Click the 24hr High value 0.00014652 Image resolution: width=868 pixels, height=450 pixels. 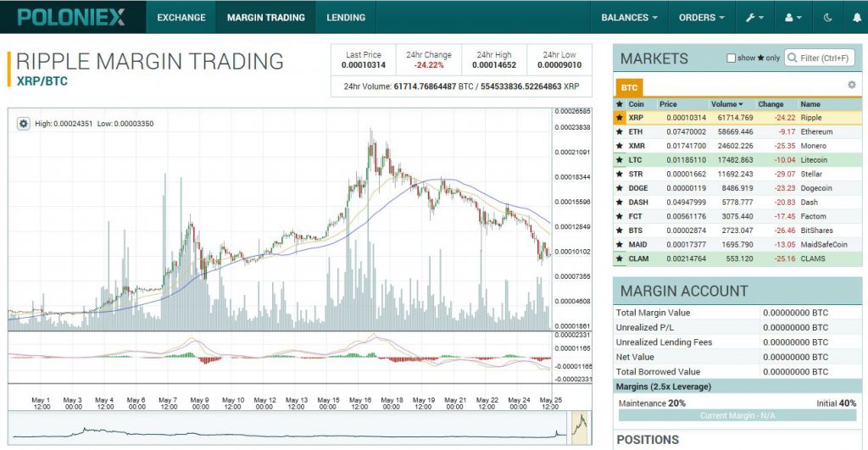coord(494,65)
